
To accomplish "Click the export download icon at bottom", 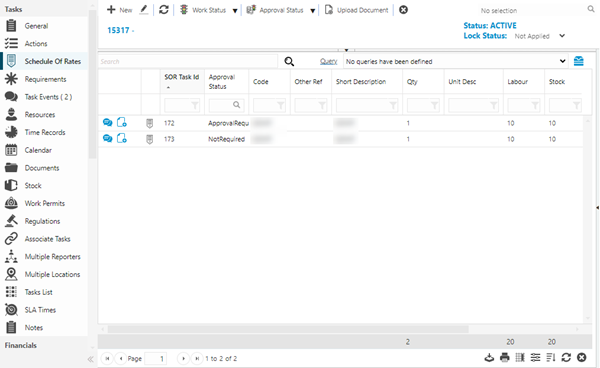I will [489, 358].
